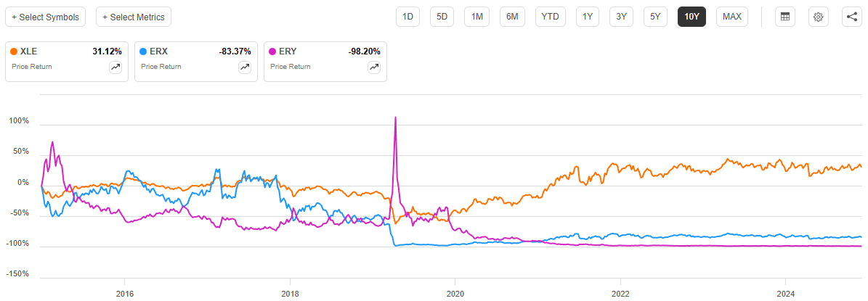868x301 pixels.
Task: Click the orange XLE color dot
Action: [15, 51]
